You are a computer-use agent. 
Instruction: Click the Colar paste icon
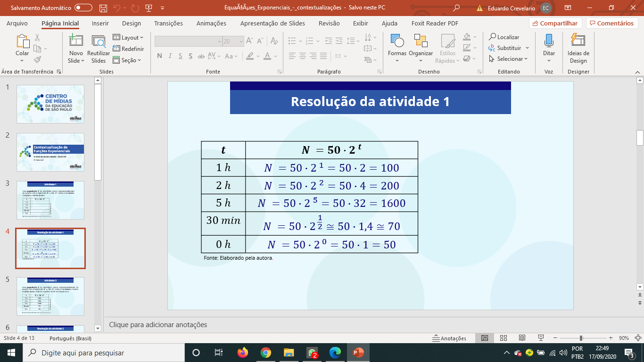point(22,41)
